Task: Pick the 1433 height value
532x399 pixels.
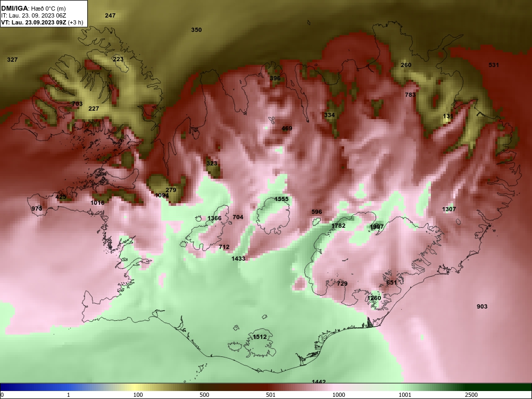Action: coord(238,259)
